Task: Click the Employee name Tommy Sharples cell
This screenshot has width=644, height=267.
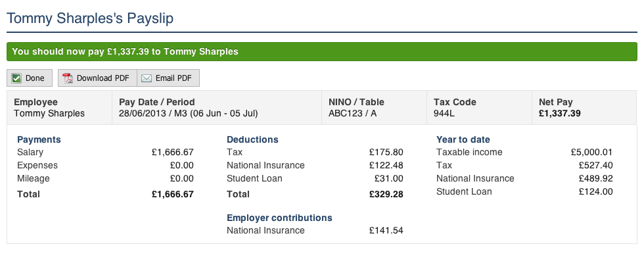Action: (x=59, y=108)
